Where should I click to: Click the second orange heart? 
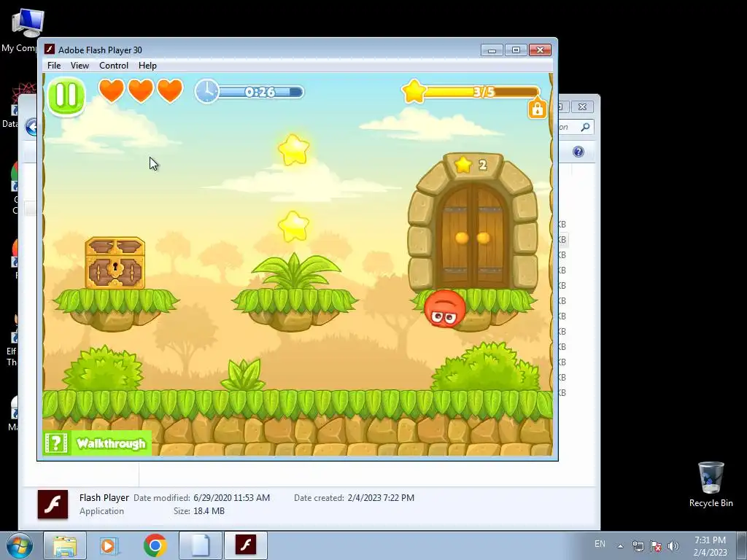pos(141,90)
